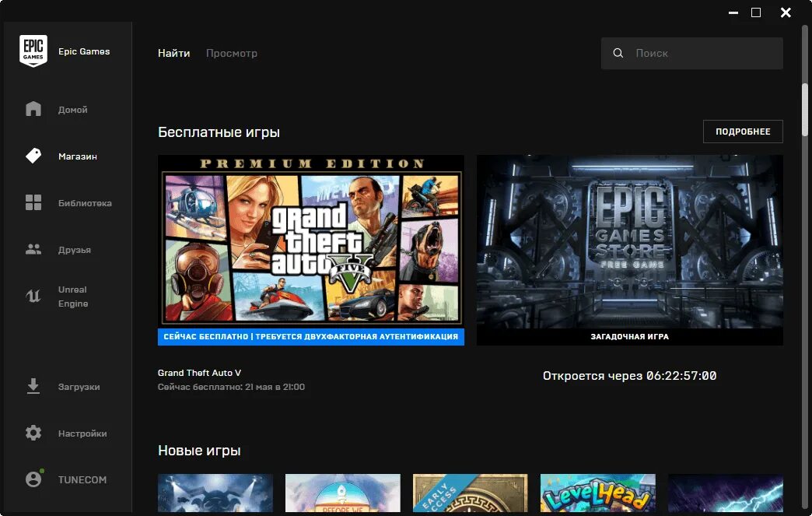Click the Откроется через countdown text
Viewport: 812px width, 516px height.
coord(630,376)
